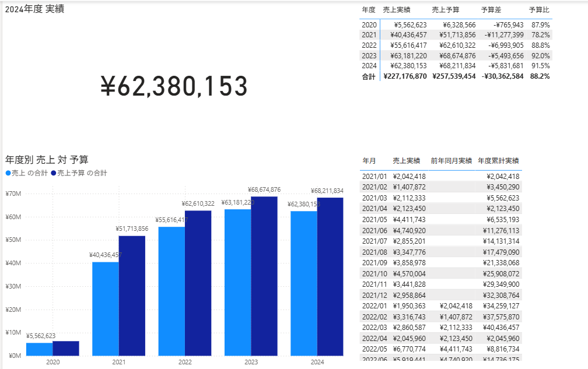This screenshot has height=369, width=588.
Task: Click the light blue 売上 の合計 legend marker
Action: coord(8,173)
